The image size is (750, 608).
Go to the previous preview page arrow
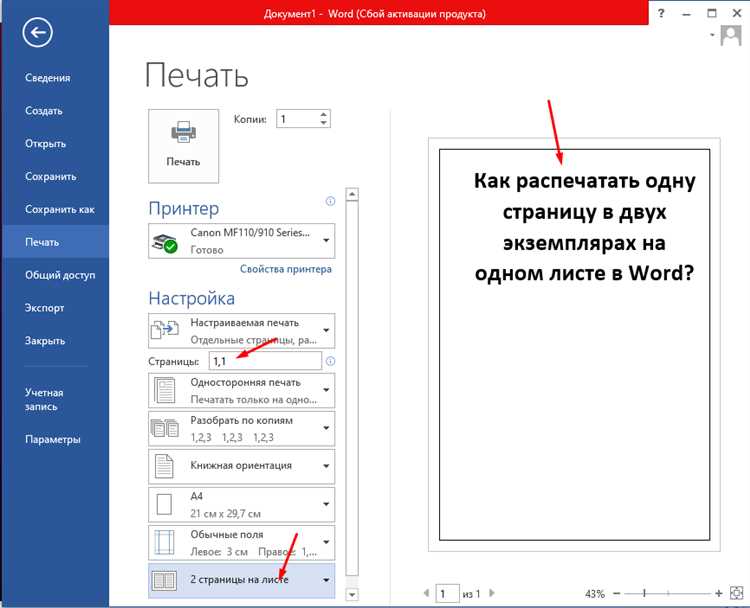[426, 593]
